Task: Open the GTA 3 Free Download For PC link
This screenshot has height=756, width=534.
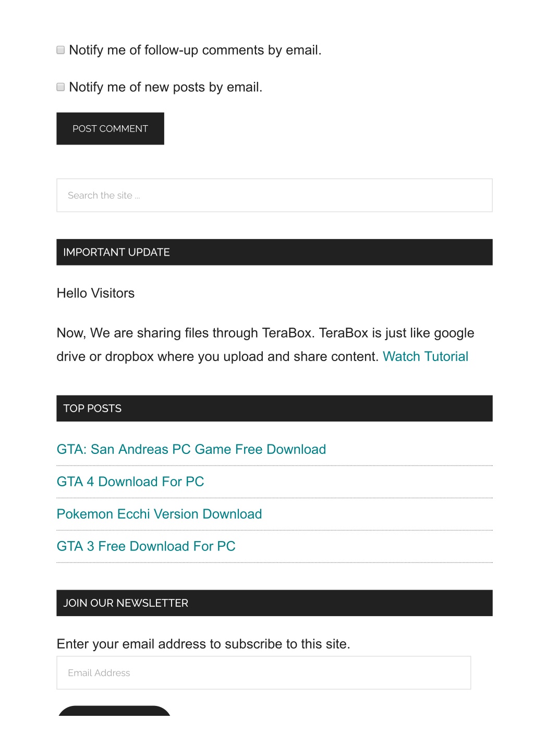Action: point(146,547)
